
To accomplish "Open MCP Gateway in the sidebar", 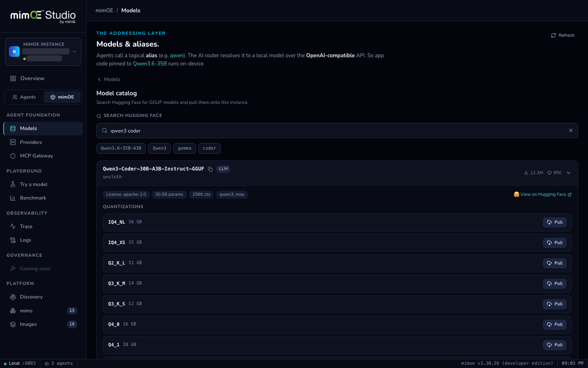I will 43,156.
